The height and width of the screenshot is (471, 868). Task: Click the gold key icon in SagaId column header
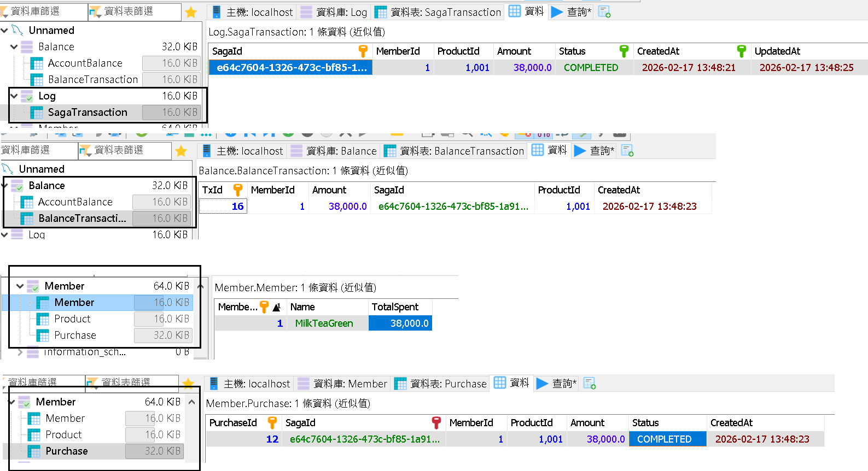pos(363,51)
